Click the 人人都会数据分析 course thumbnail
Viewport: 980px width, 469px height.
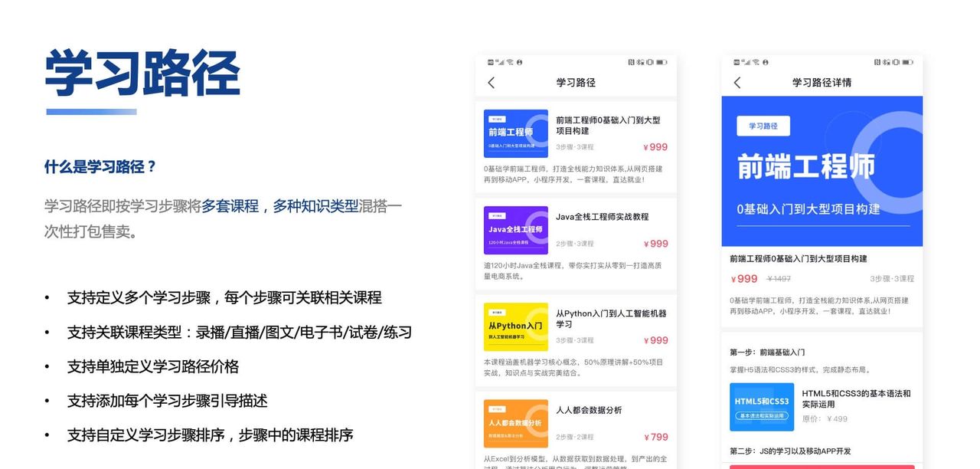515,422
